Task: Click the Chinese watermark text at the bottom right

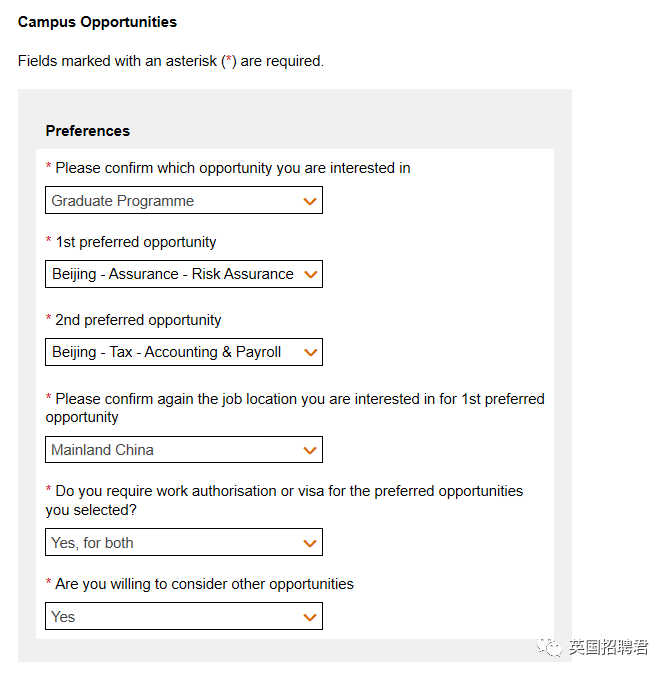Action: pos(608,647)
